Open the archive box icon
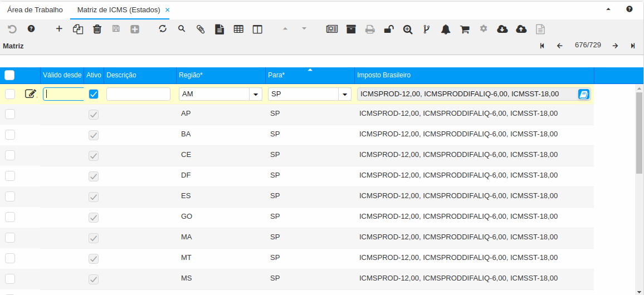Screen dimensions: 644x295 pos(351,29)
